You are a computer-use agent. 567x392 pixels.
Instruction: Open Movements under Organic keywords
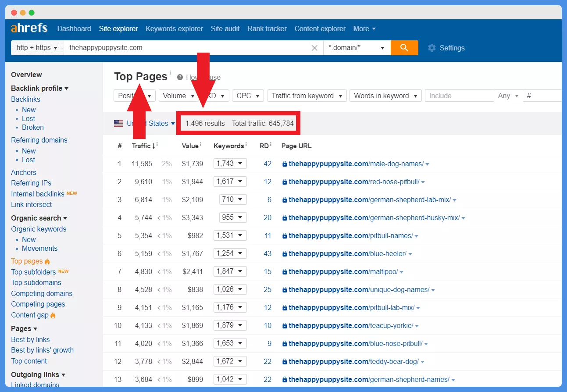pos(39,248)
